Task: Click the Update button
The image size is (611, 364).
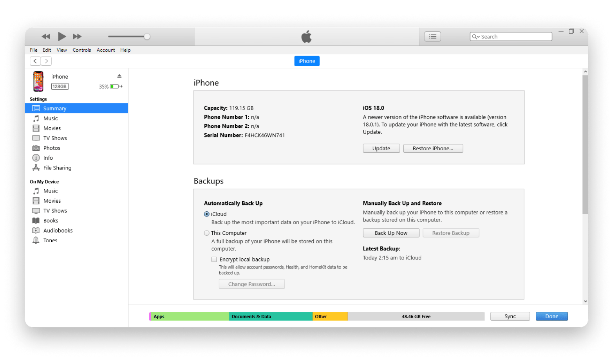Action: coord(381,148)
